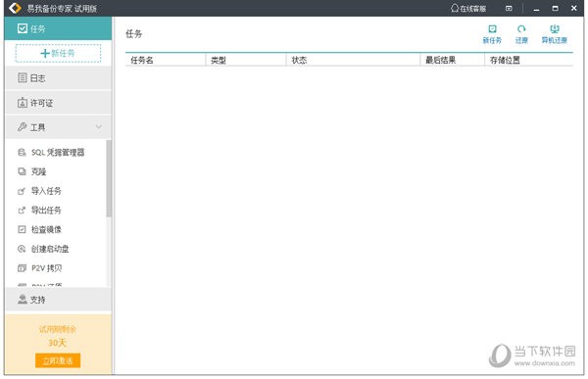Click the log page icon beside 日志
Viewport: 588px width, 379px height.
(23, 78)
